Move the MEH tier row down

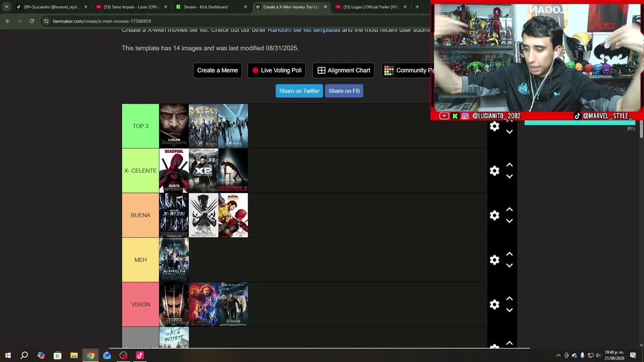click(x=509, y=265)
